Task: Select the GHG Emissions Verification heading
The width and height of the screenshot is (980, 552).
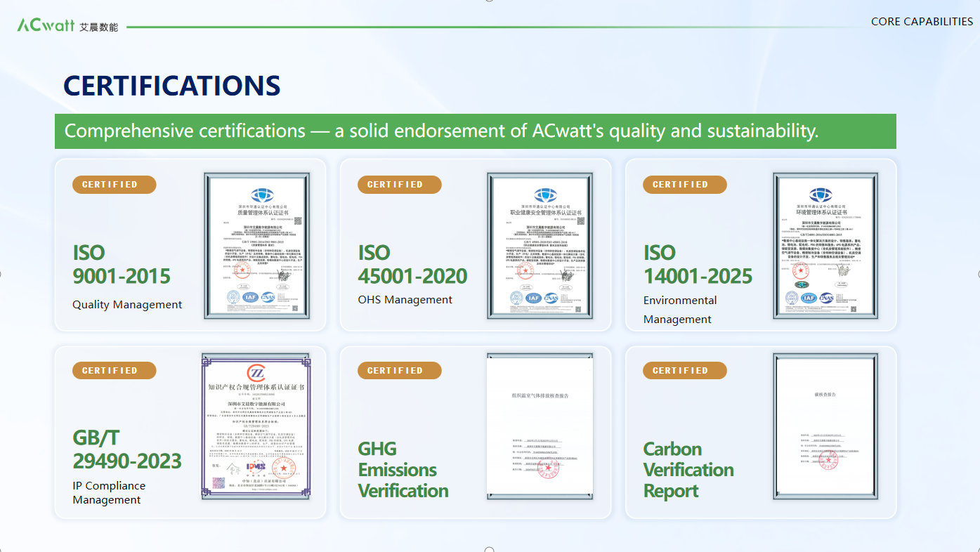Action: coord(403,470)
